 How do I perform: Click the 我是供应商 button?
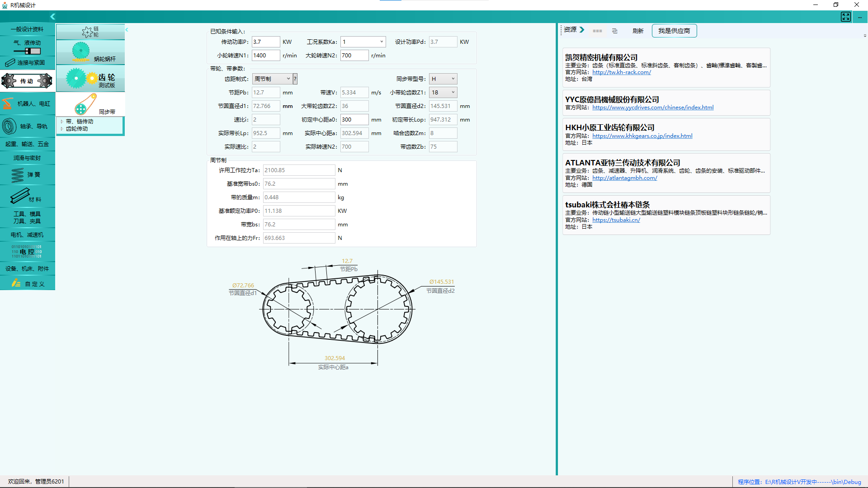[674, 31]
